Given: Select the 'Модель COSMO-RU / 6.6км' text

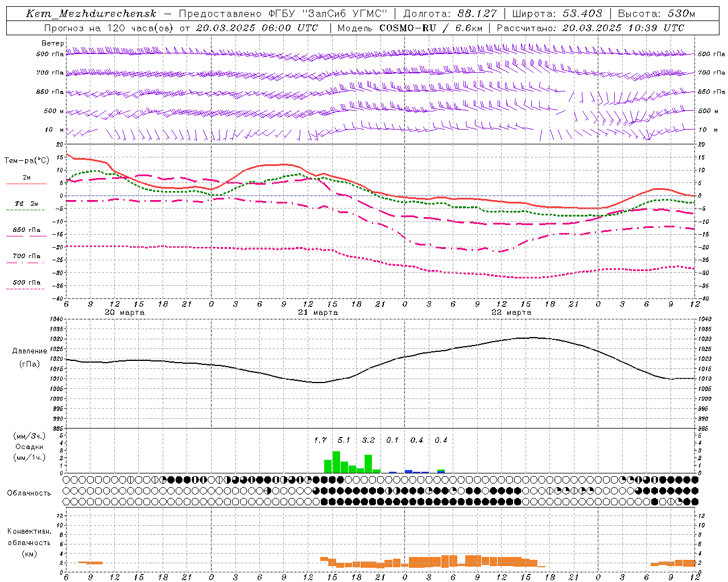Looking at the screenshot, I should [410, 28].
